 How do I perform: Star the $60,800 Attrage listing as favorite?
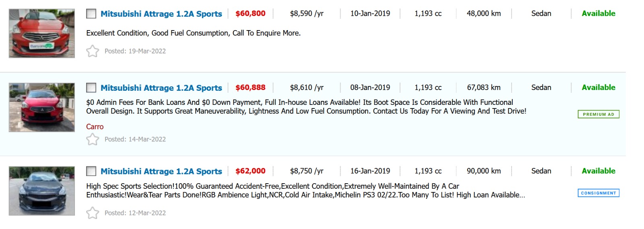click(93, 51)
